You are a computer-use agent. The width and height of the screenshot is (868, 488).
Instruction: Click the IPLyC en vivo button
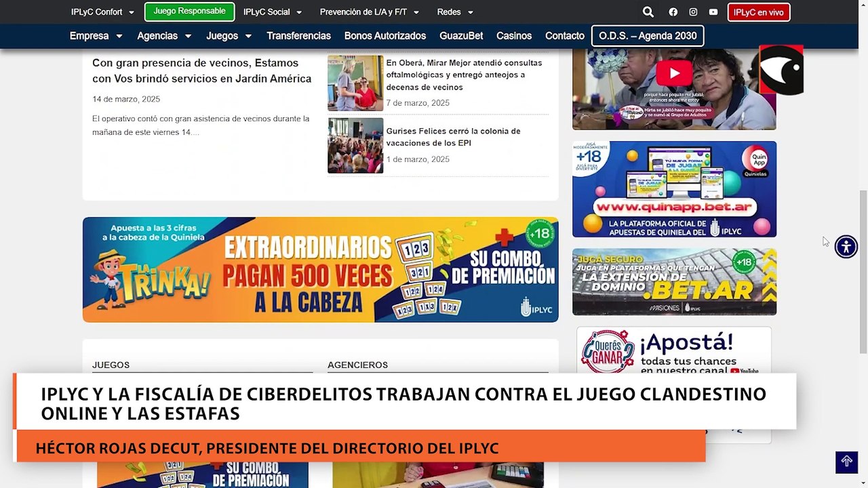(759, 12)
